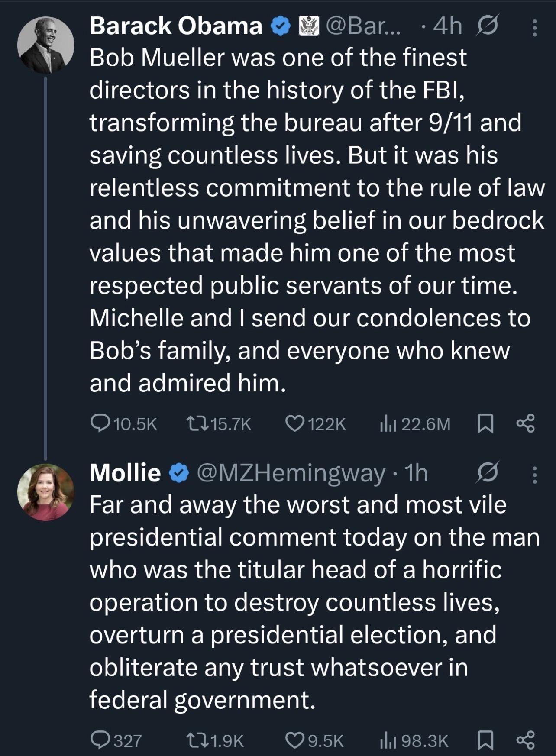Viewport: 556px width, 756px height.
Task: Like Mollie's tweet
Action: [295, 740]
